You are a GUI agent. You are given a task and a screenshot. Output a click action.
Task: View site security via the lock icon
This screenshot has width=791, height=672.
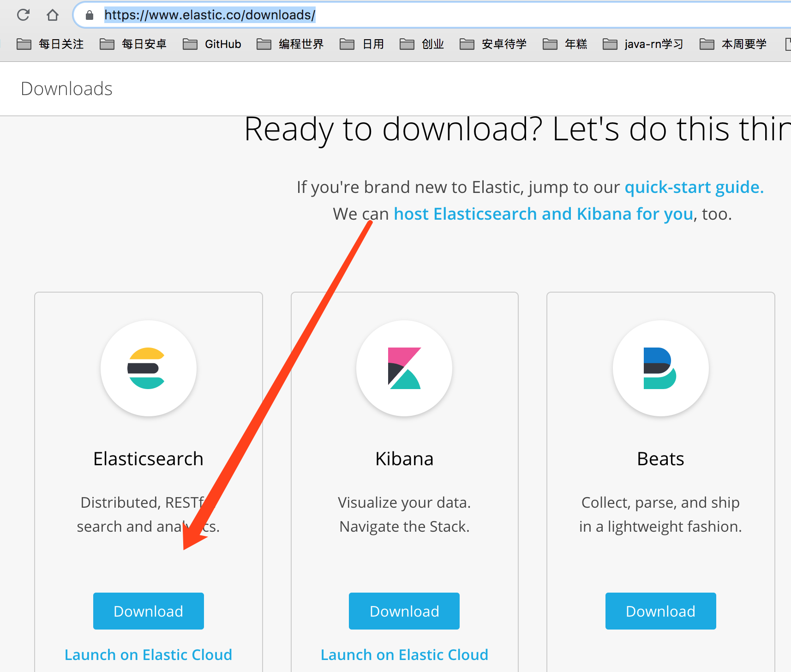90,15
